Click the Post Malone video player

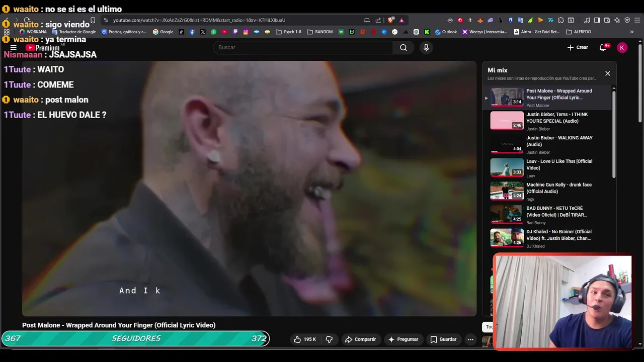249,189
